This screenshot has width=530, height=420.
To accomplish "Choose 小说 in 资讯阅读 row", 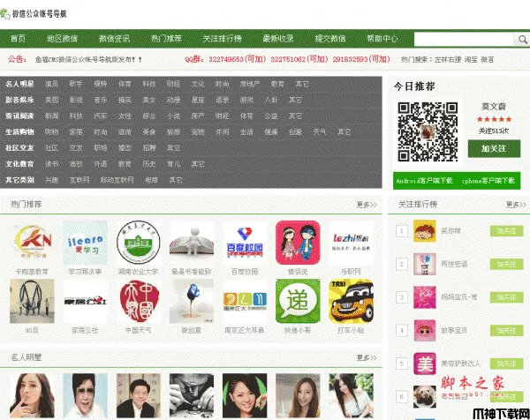I will (173, 116).
